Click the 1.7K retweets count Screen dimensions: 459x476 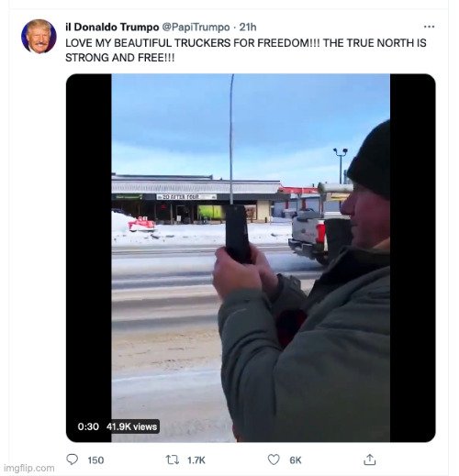click(196, 460)
